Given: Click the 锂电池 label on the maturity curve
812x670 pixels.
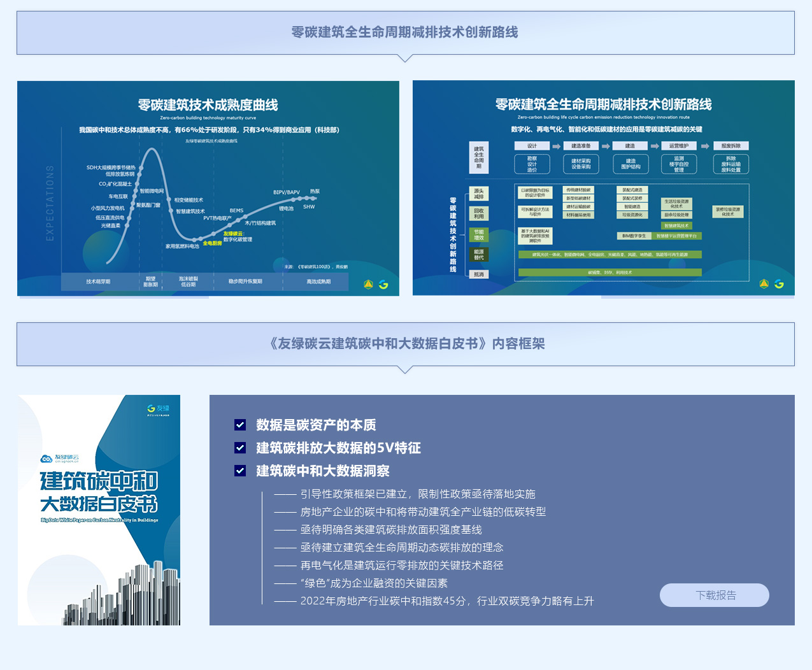Looking at the screenshot, I should click(286, 209).
